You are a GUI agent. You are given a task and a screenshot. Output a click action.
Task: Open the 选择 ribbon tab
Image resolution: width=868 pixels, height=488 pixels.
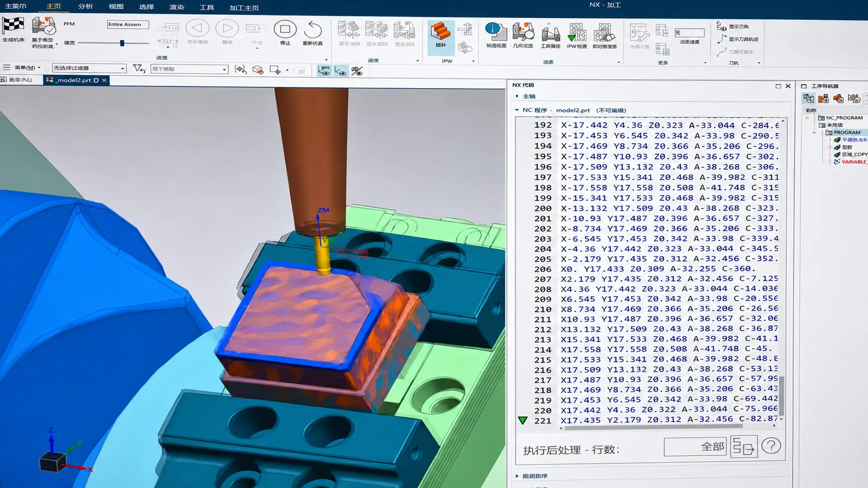[146, 7]
